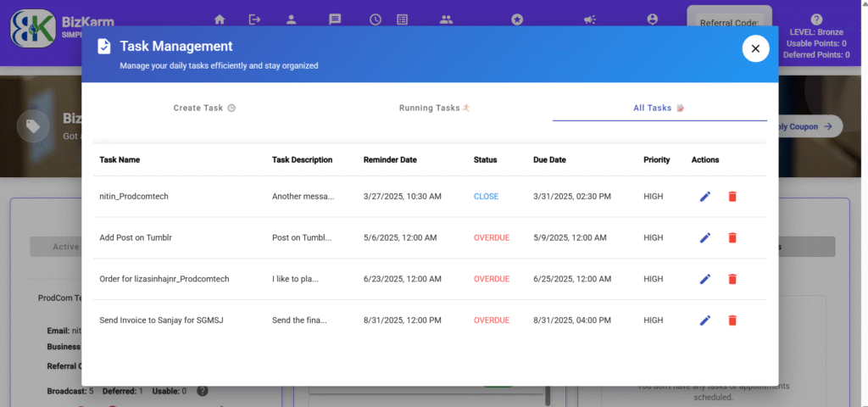Click description 'Another messa...'
868x407 pixels.
(303, 197)
